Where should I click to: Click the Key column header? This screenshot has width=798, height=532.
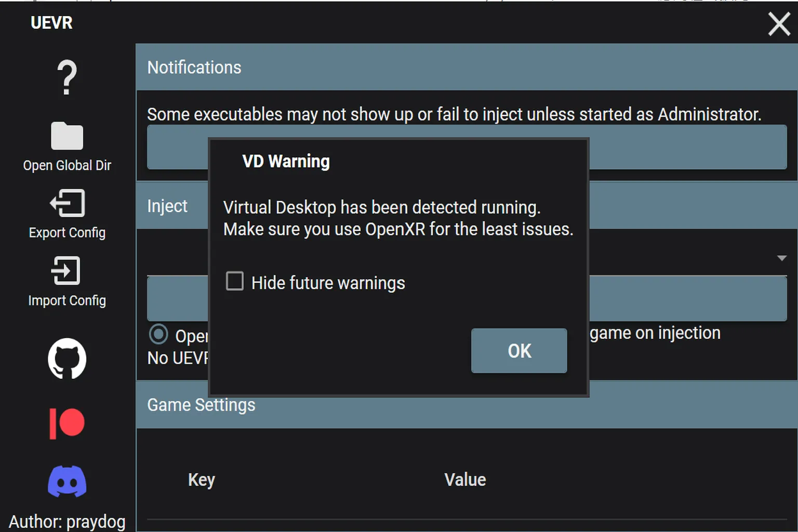click(x=202, y=480)
